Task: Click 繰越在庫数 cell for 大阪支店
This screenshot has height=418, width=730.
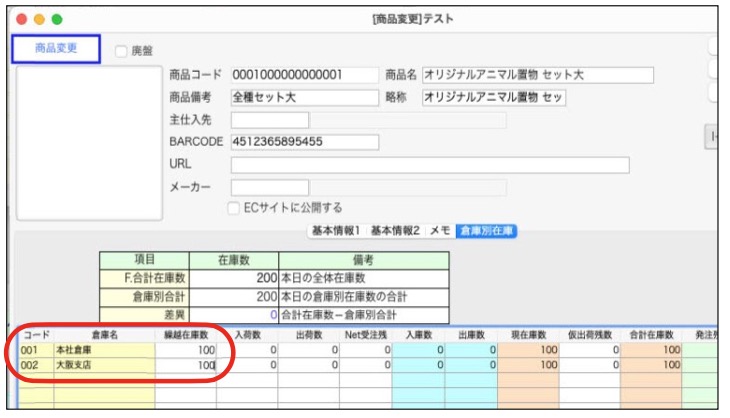Action: (184, 366)
